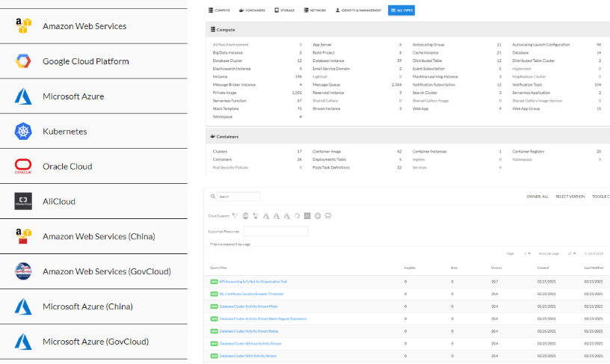
Task: Open the Owner: All filter
Action: pos(537,197)
